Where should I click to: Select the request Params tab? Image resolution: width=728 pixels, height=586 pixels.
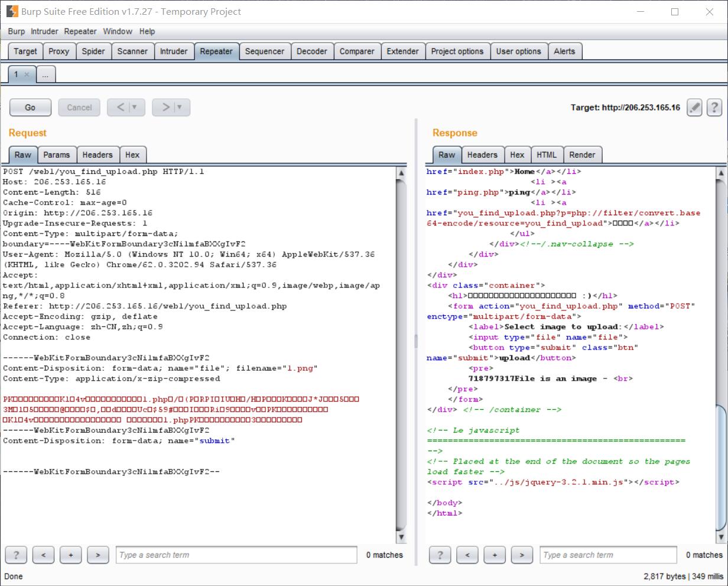(x=57, y=155)
